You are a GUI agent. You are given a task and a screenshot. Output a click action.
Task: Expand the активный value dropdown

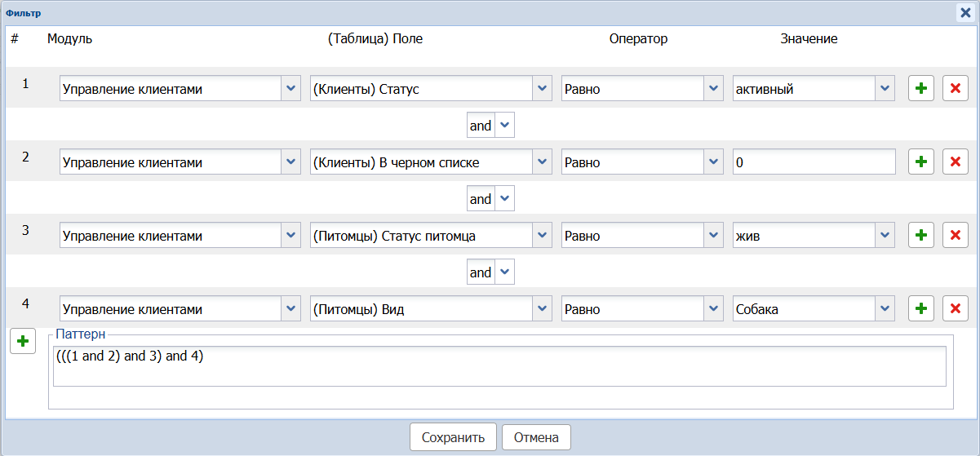pyautogui.click(x=885, y=89)
